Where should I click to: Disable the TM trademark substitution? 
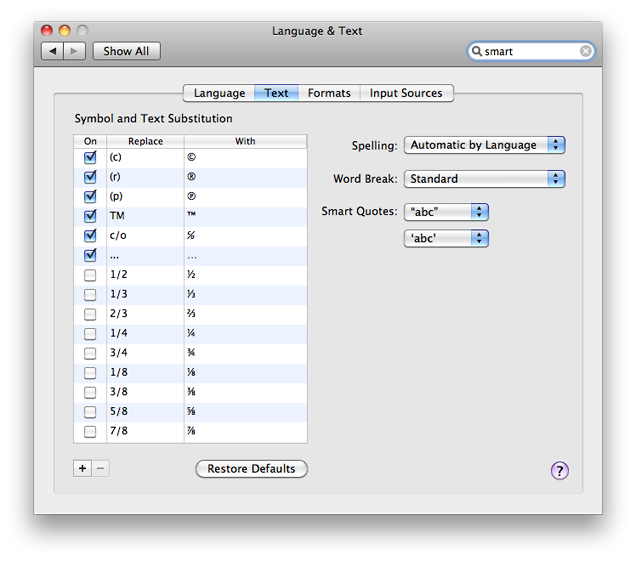pos(90,216)
